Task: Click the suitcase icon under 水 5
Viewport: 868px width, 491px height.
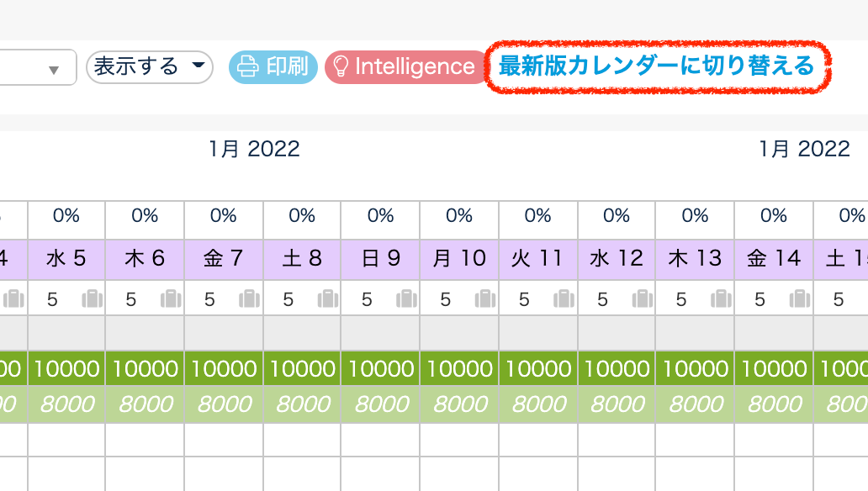Action: pyautogui.click(x=92, y=299)
